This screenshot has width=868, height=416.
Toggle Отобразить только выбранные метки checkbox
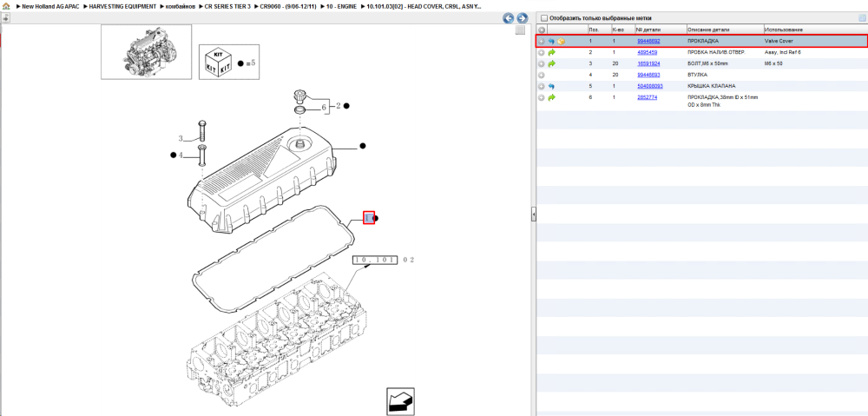pos(544,18)
